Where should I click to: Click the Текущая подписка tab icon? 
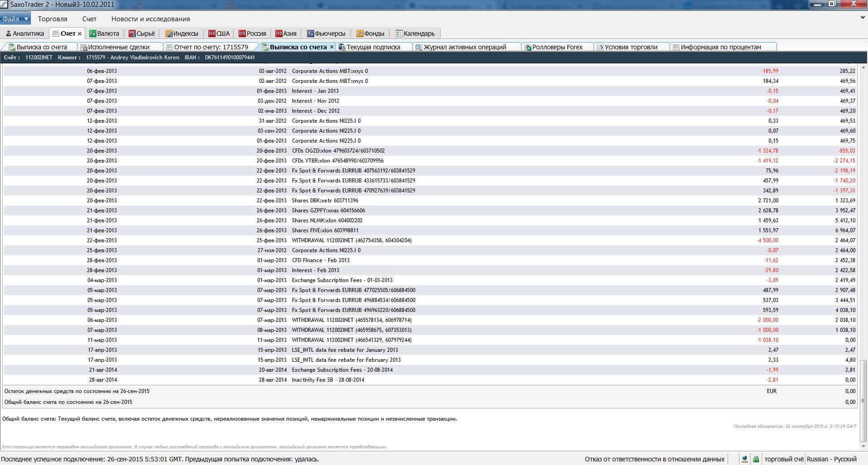pos(342,47)
